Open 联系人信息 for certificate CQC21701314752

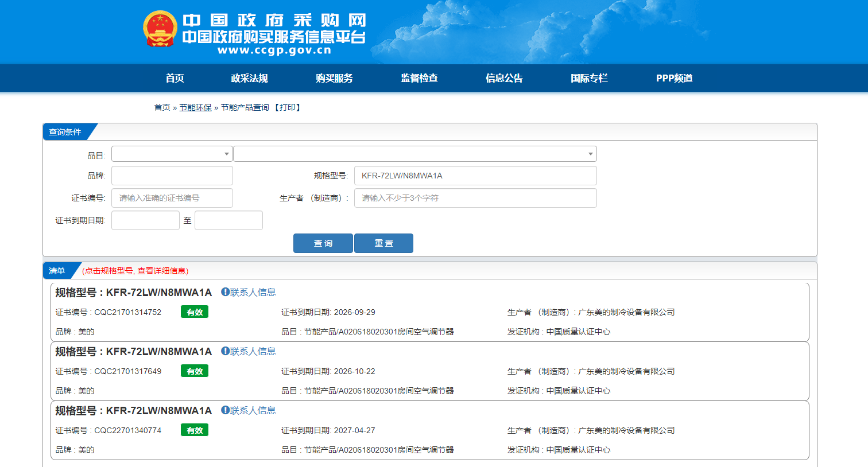253,292
